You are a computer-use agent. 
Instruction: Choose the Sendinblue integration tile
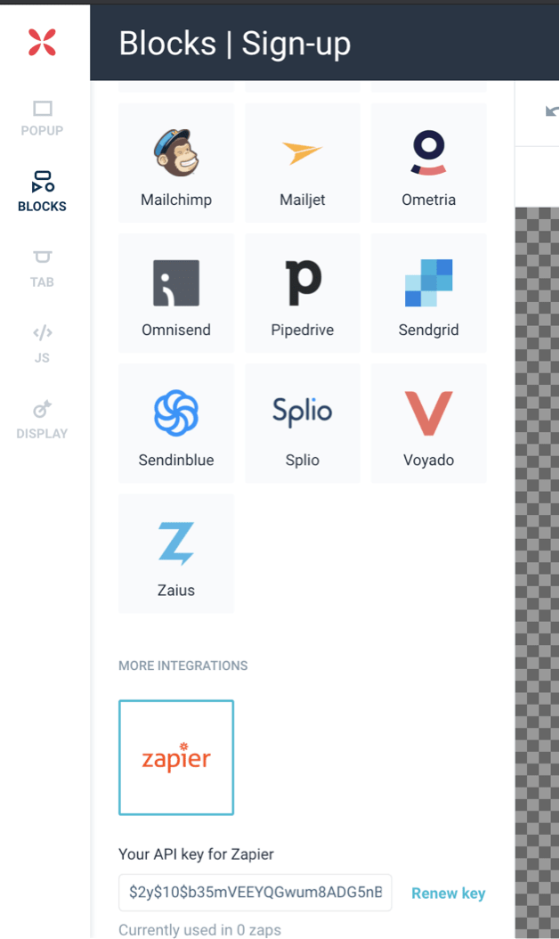point(176,423)
